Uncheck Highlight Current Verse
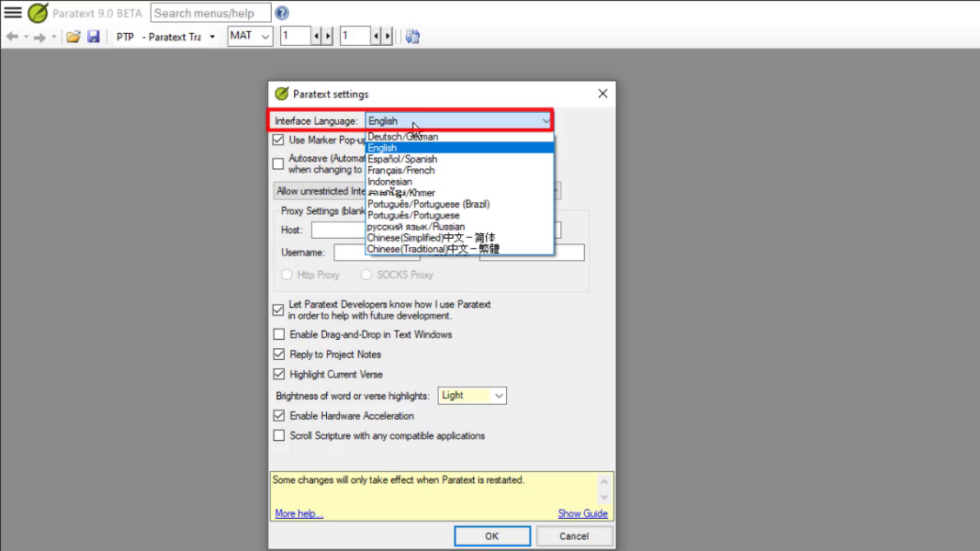The image size is (980, 551). 279,375
